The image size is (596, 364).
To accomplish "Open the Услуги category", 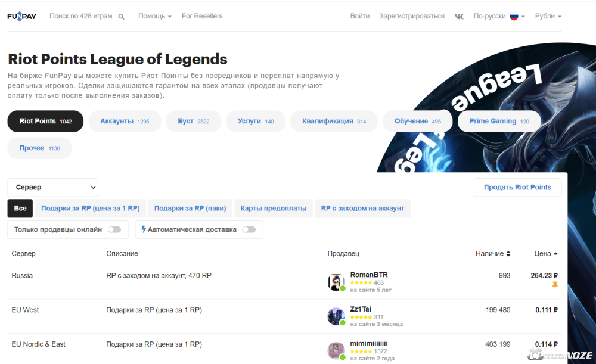I will [256, 121].
